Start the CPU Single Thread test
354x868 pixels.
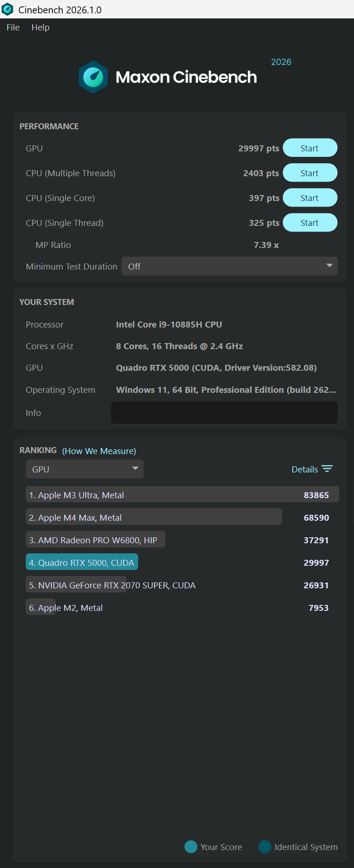310,223
